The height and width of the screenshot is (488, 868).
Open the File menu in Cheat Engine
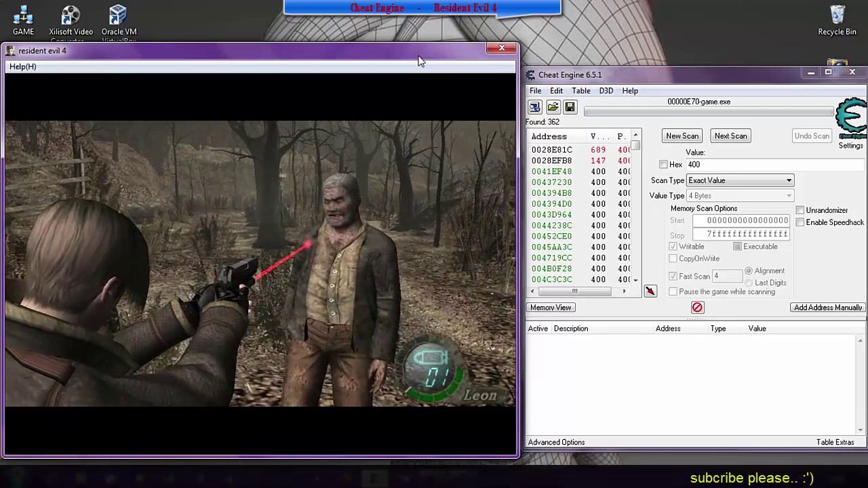(535, 91)
